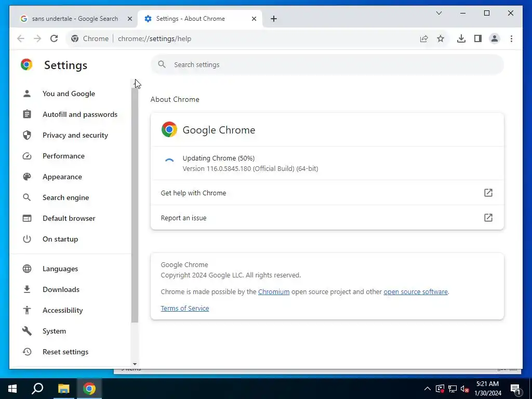
Task: Go to On startup settings
Action: point(60,239)
